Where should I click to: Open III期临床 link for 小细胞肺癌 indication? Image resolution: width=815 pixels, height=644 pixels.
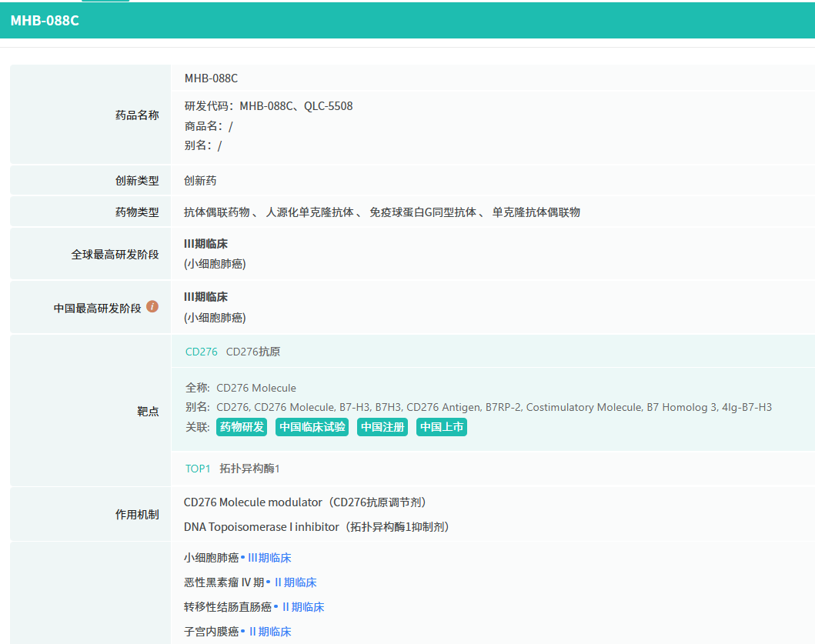click(269, 558)
